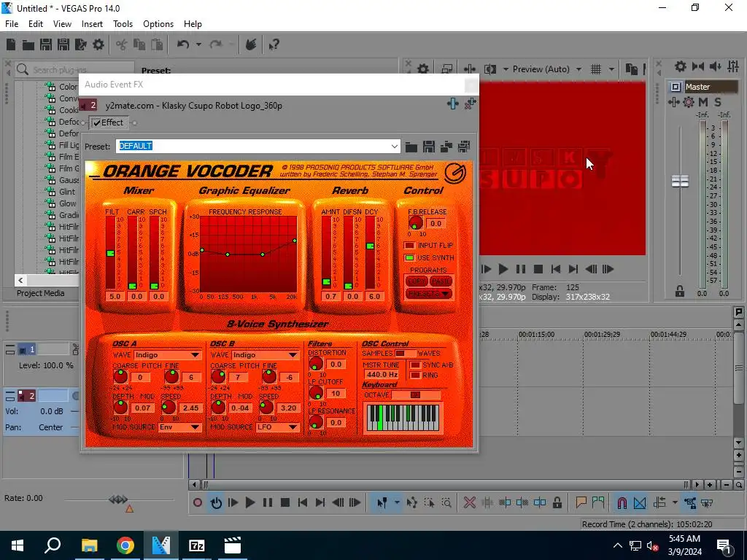747x560 pixels.
Task: Open the undo history dropdown arrow
Action: (198, 44)
